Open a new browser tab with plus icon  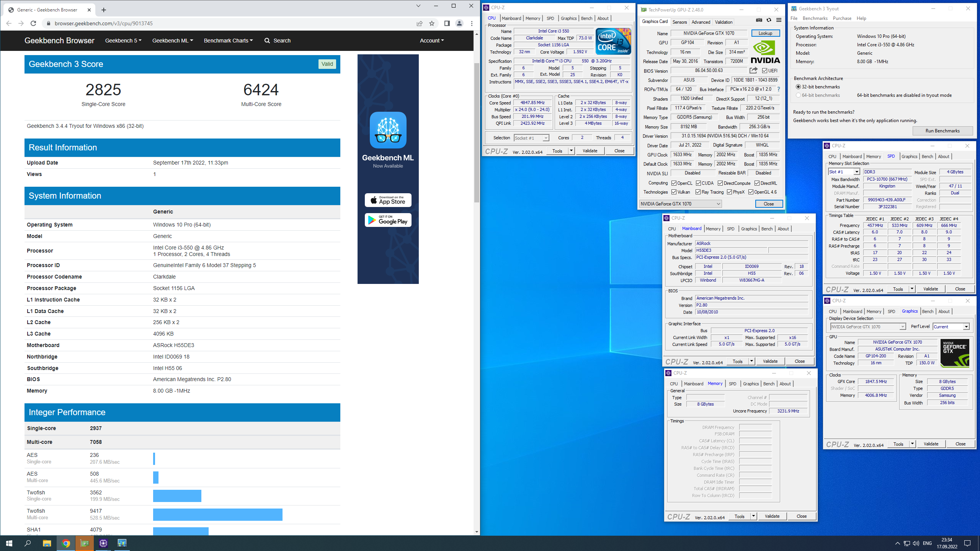click(104, 10)
